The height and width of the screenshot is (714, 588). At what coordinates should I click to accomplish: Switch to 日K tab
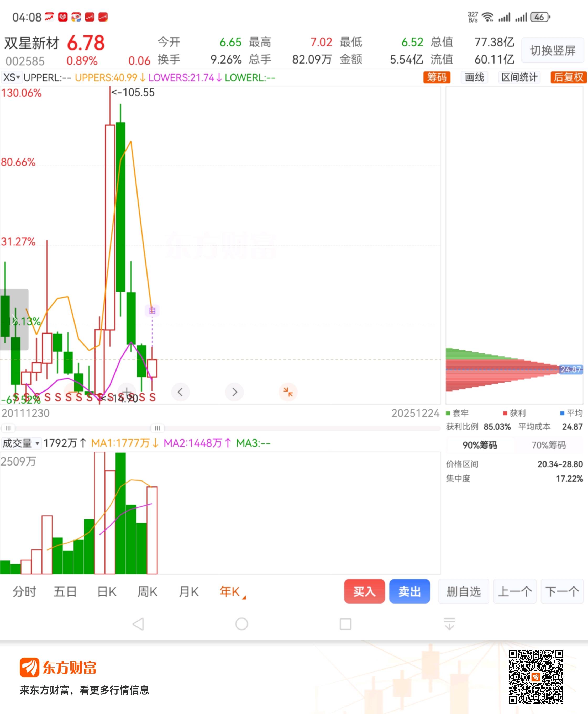[107, 591]
